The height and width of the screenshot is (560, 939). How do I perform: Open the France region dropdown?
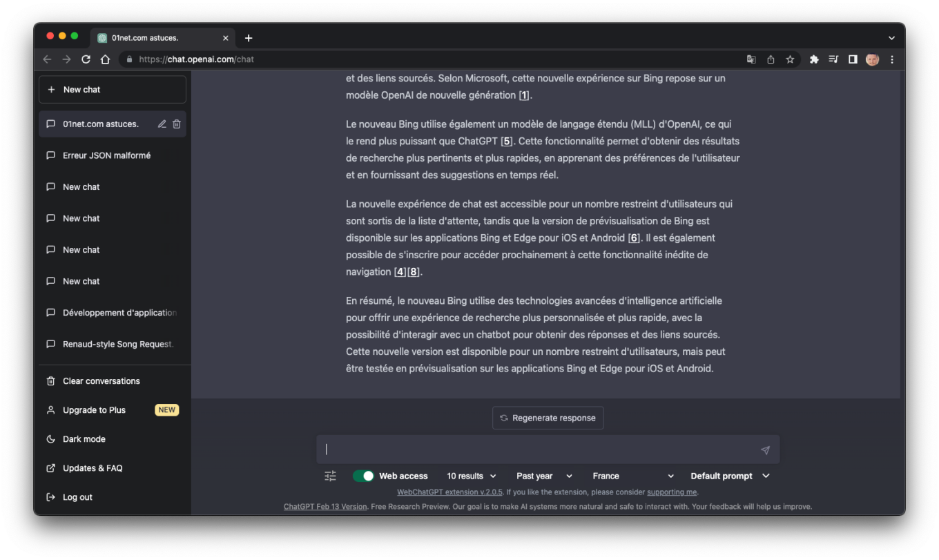click(633, 476)
